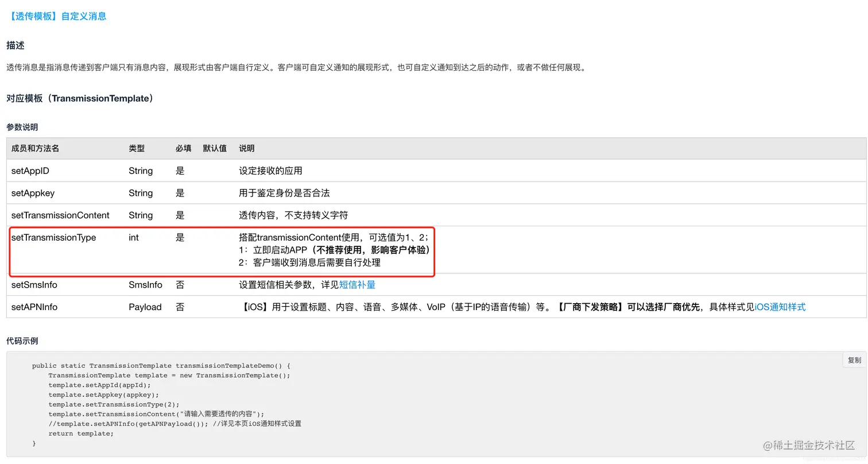
Task: Click 用于鉴定身份是否合法 description
Action: (x=284, y=193)
